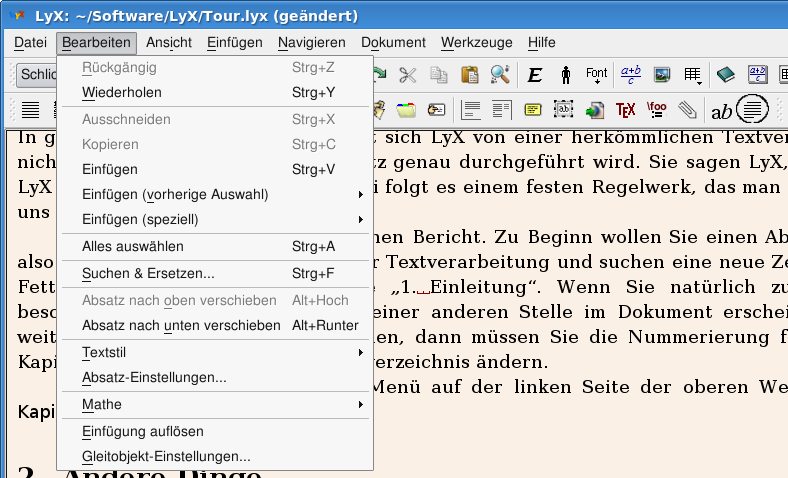788x478 pixels.
Task: Open the paragraph style combo box
Action: pos(36,74)
